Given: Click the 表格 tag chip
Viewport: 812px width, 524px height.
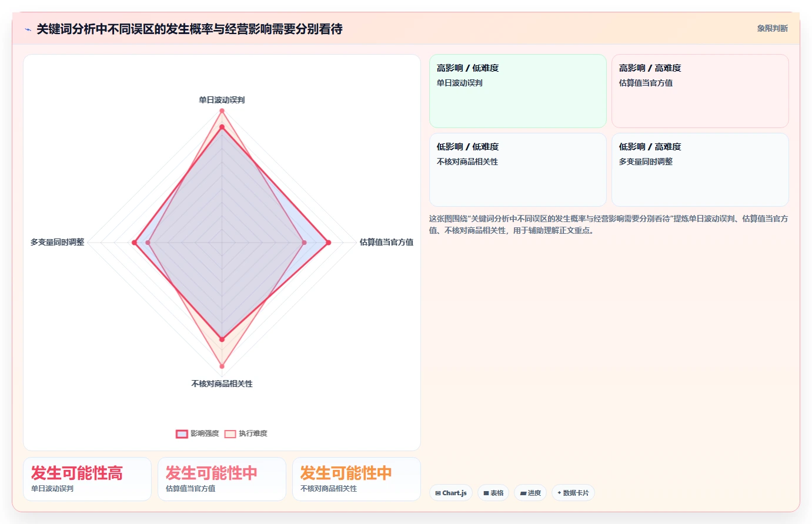Looking at the screenshot, I should pos(493,493).
